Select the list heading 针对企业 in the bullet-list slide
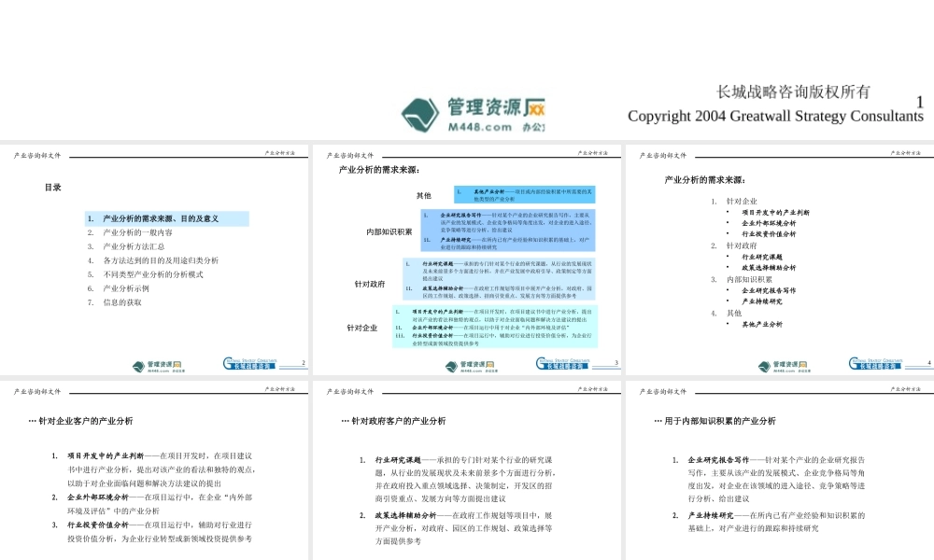The width and height of the screenshot is (934, 560). [x=742, y=202]
